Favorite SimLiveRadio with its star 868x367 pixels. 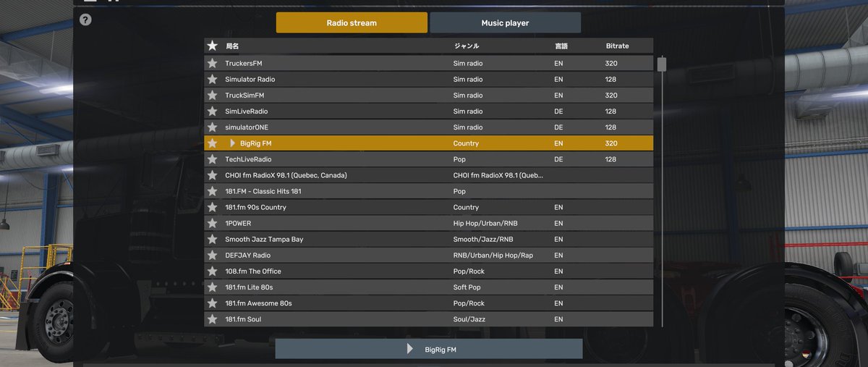(x=212, y=111)
